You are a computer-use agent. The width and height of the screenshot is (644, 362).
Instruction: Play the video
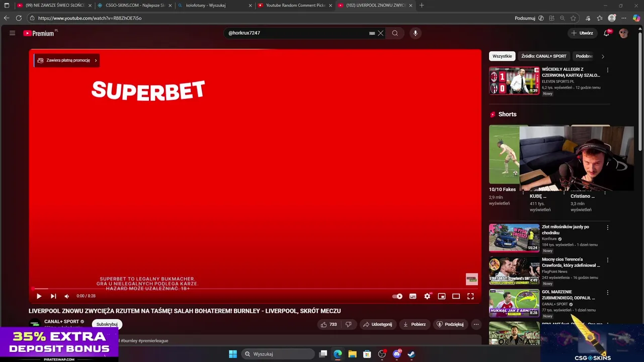[39, 296]
